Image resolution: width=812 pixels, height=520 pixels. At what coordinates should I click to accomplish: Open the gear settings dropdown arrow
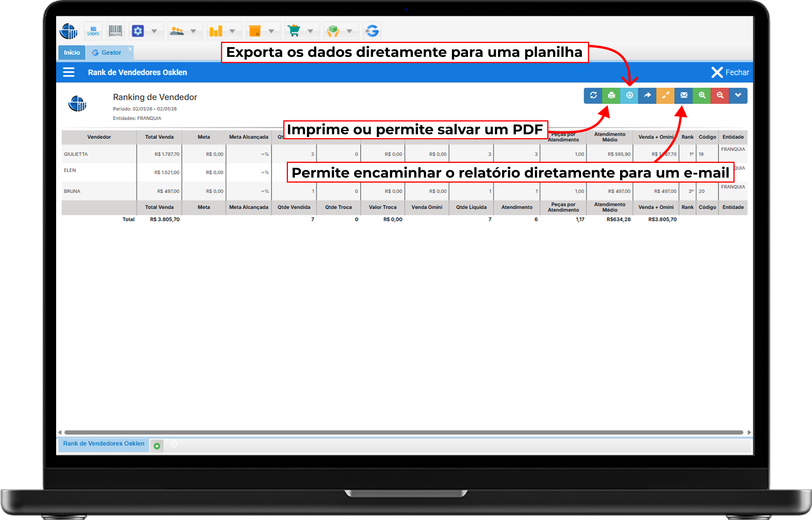(154, 31)
